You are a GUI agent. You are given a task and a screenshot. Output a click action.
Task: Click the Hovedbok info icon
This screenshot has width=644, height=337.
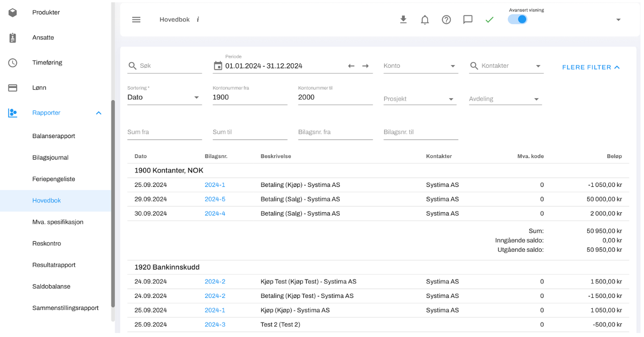point(198,20)
